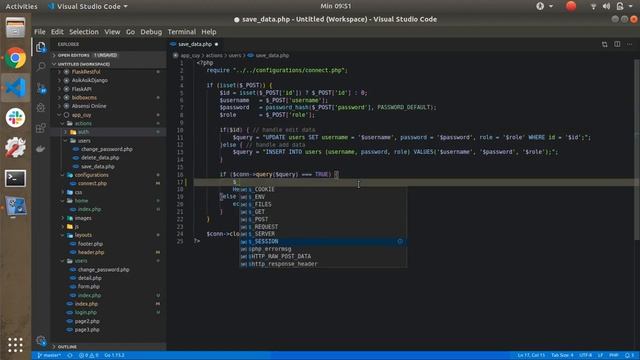Click the split editor icon
This screenshot has height=360, width=640.
point(617,44)
